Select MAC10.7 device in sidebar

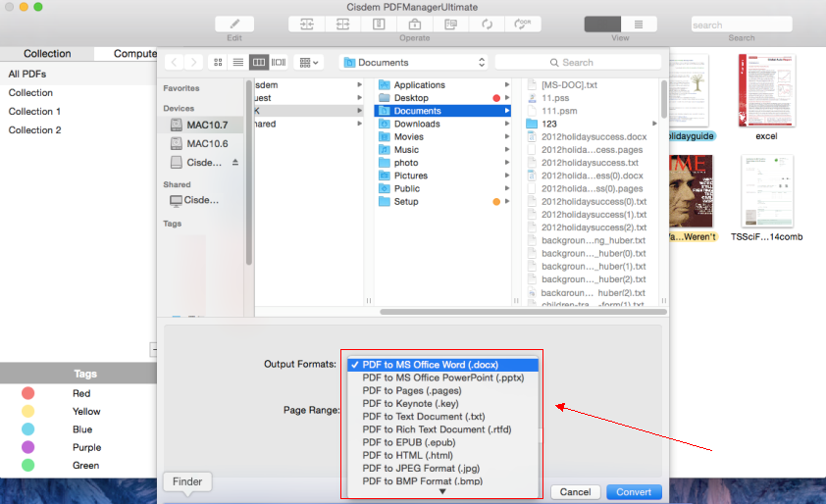coord(200,125)
